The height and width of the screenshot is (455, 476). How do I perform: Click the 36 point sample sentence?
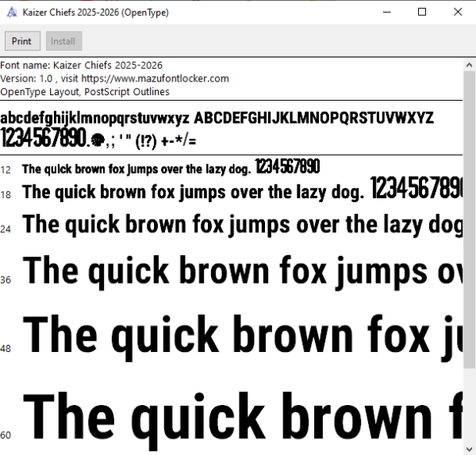(243, 271)
